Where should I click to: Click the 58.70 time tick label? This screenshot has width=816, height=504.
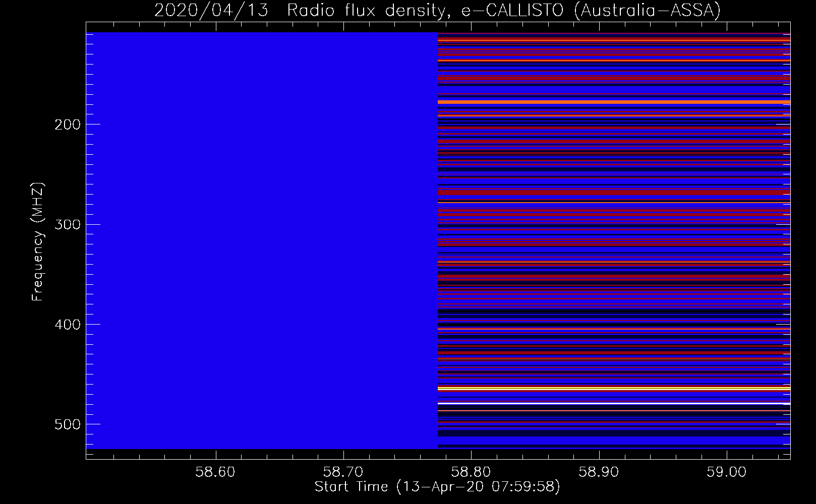(343, 472)
